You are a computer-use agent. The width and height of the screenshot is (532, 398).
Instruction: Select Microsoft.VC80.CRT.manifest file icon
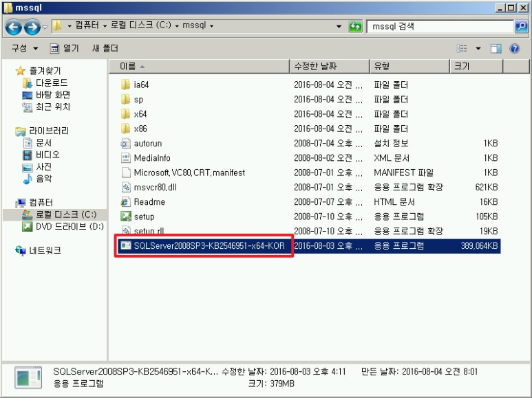pos(125,173)
